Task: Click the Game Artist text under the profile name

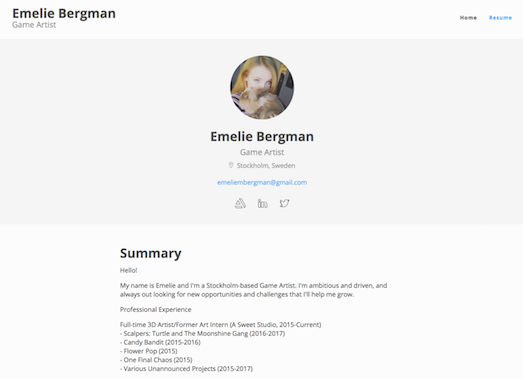Action: (x=262, y=152)
